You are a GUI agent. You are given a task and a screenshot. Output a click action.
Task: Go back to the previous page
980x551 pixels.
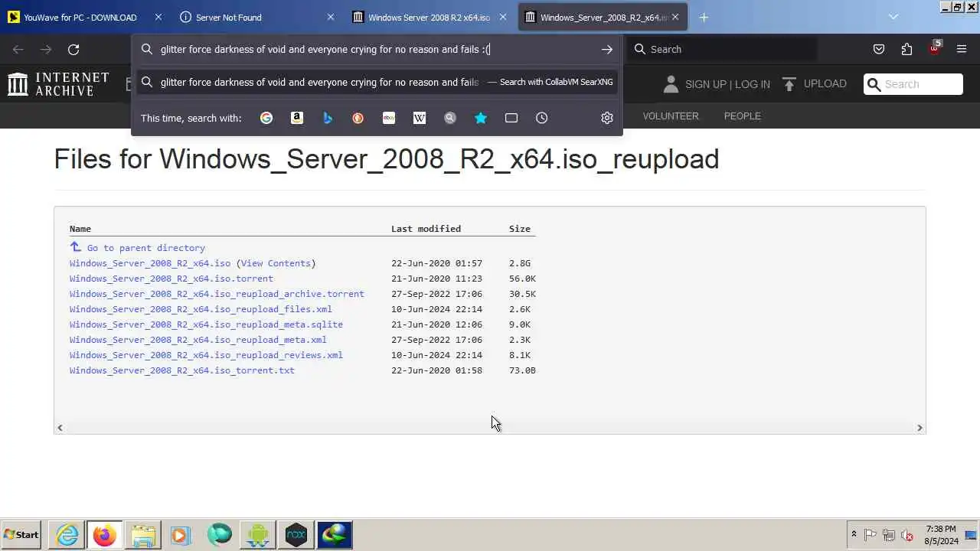tap(18, 49)
